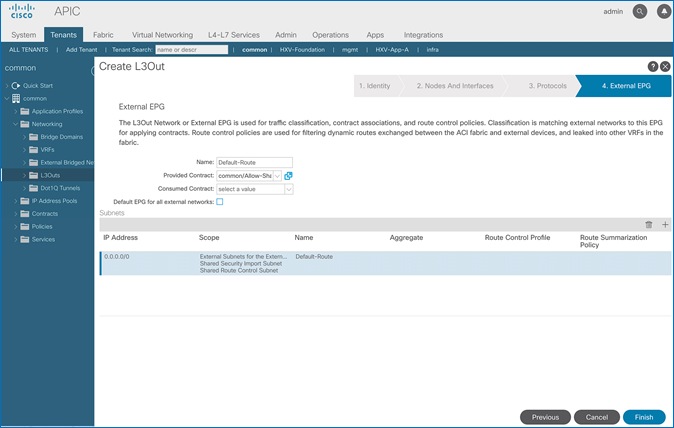Close the Create L3Out dialog
Viewport: 674px width, 428px height.
[665, 66]
